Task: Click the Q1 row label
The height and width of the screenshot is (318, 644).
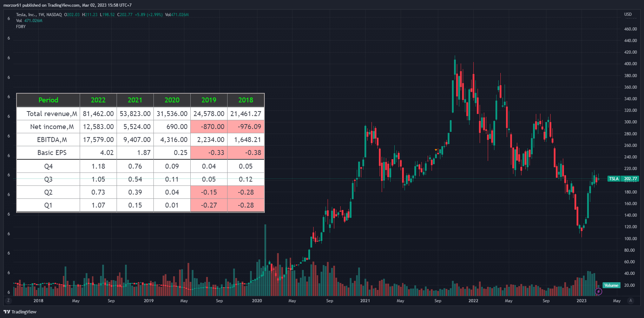Action: click(48, 205)
